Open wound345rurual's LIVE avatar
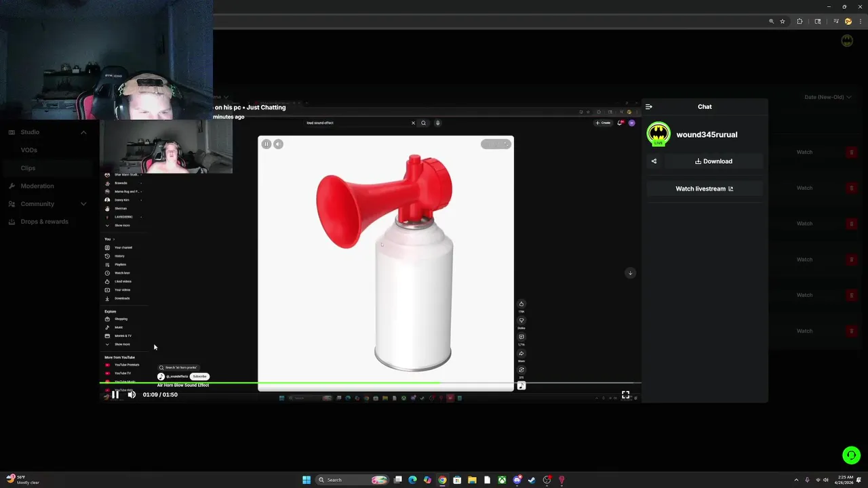 pos(658,134)
